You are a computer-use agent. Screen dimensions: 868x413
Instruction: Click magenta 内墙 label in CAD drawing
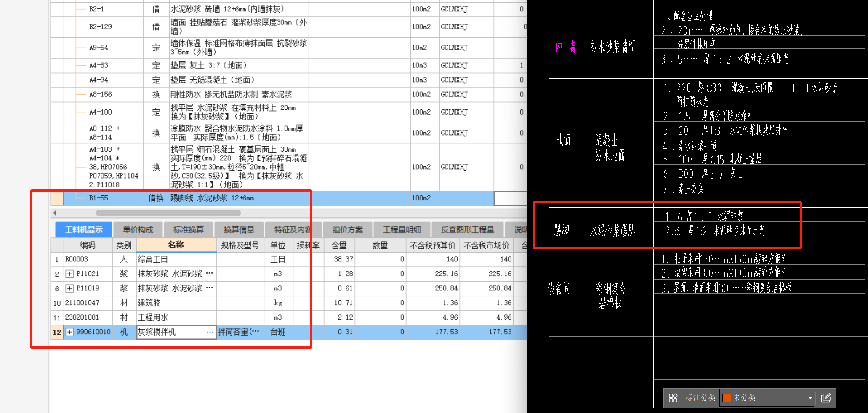pyautogui.click(x=566, y=47)
